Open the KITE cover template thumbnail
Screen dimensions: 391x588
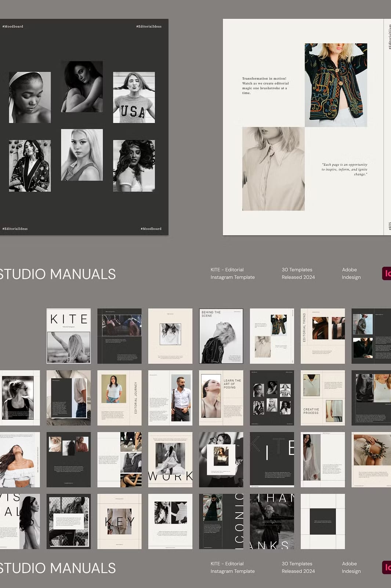[69, 336]
